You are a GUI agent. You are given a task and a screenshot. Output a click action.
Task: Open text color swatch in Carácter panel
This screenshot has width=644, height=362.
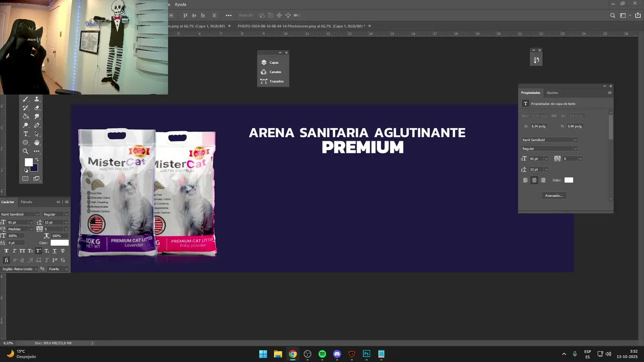tap(59, 243)
